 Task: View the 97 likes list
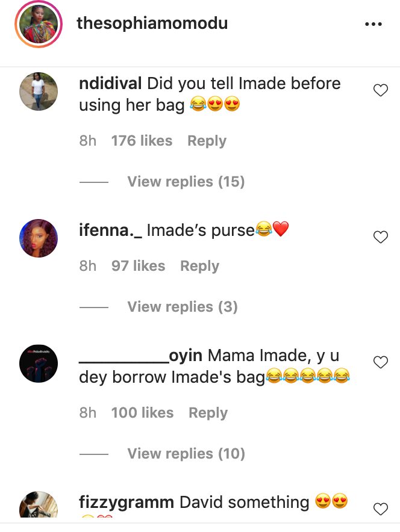point(138,265)
